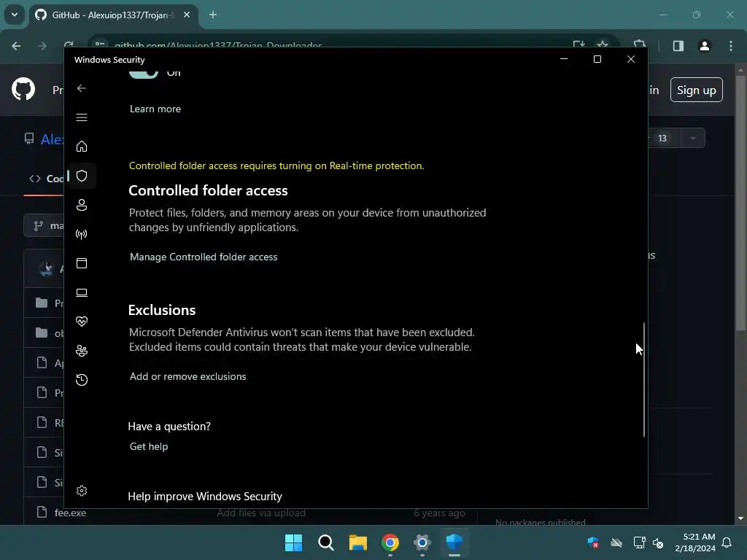
Task: Open Device security laptop icon
Action: click(82, 292)
